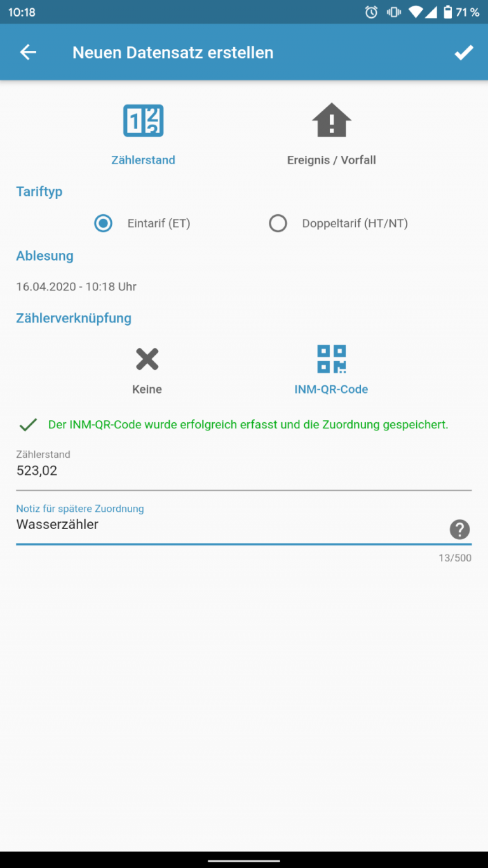Confirm with the checkmark save icon

click(x=464, y=52)
